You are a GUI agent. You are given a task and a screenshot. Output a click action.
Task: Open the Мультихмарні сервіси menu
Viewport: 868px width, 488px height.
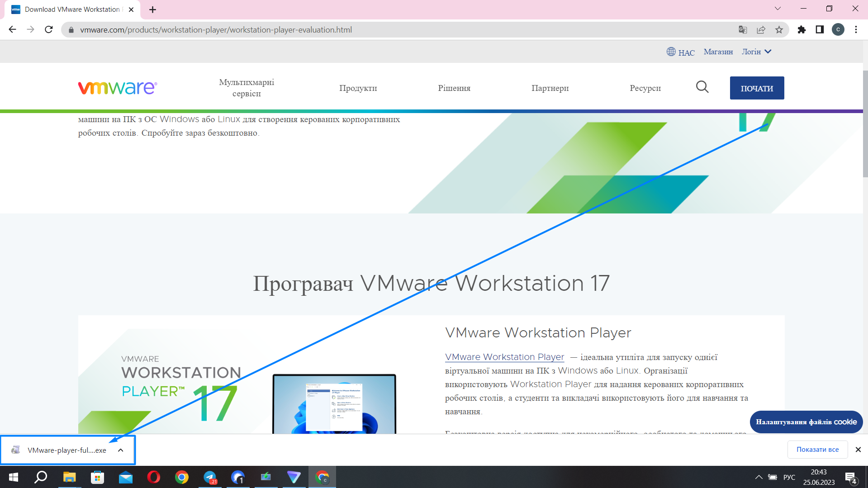pos(247,88)
